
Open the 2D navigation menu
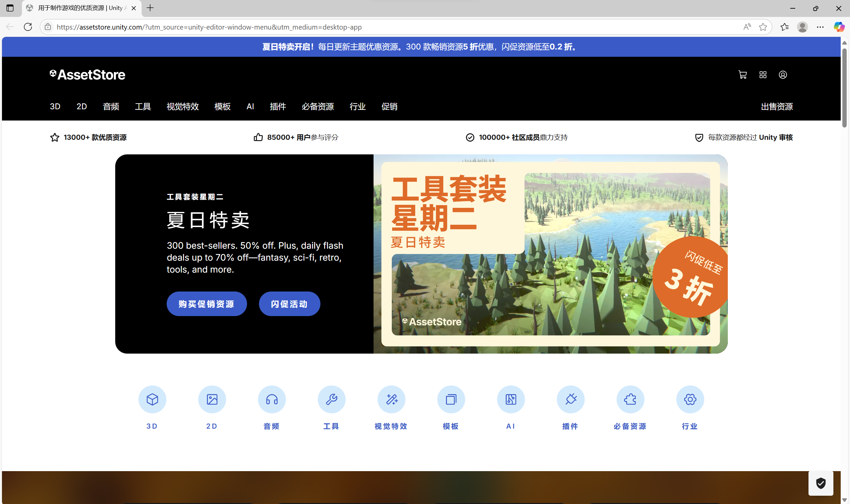[81, 107]
